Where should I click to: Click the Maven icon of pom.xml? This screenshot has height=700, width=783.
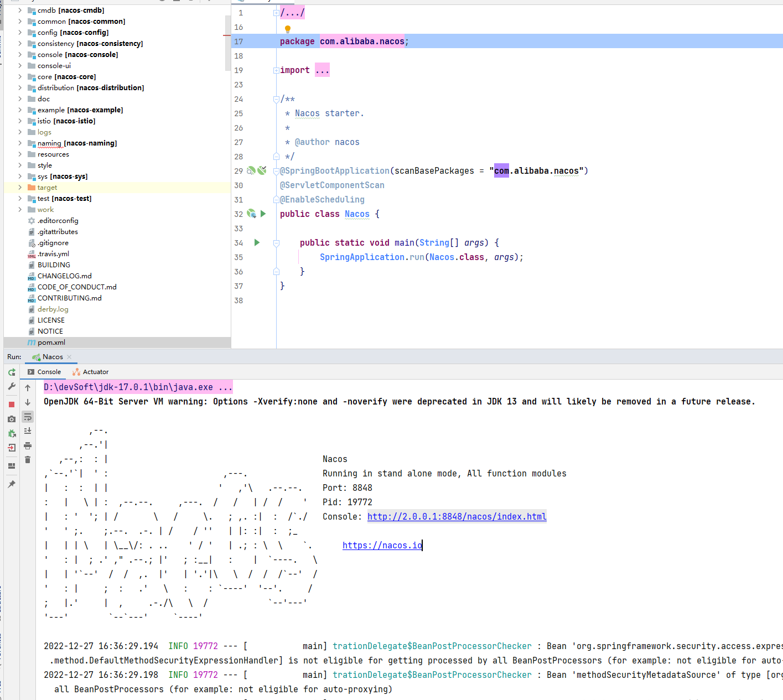[32, 343]
